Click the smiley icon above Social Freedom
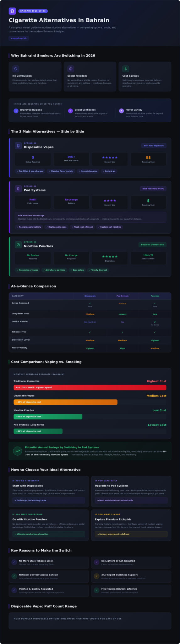 coord(71,69)
